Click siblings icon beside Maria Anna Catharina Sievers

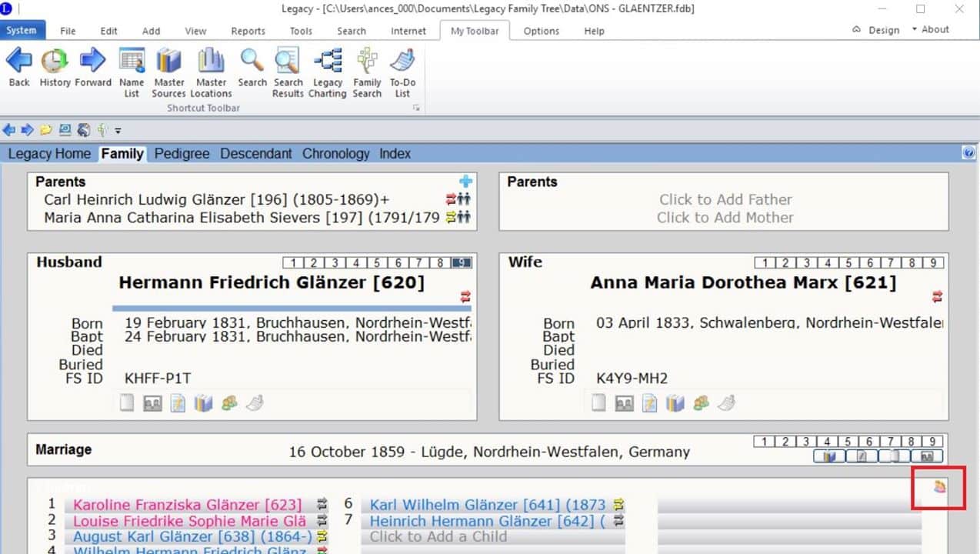464,218
